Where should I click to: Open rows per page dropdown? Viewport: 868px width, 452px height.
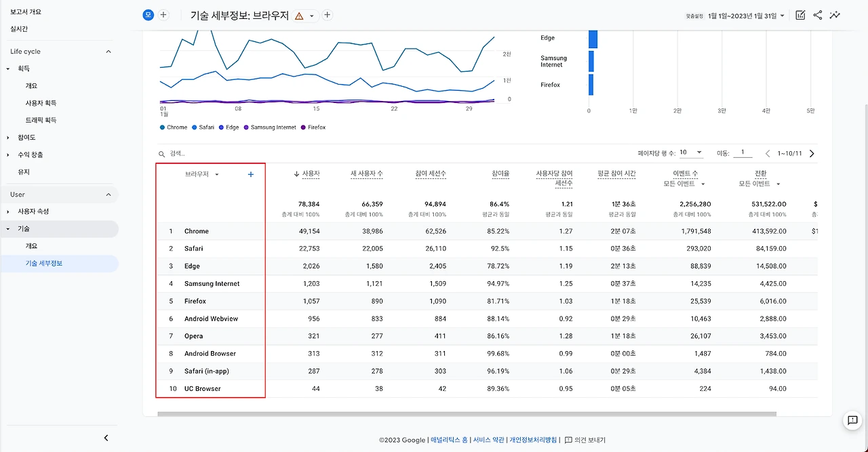(x=692, y=153)
